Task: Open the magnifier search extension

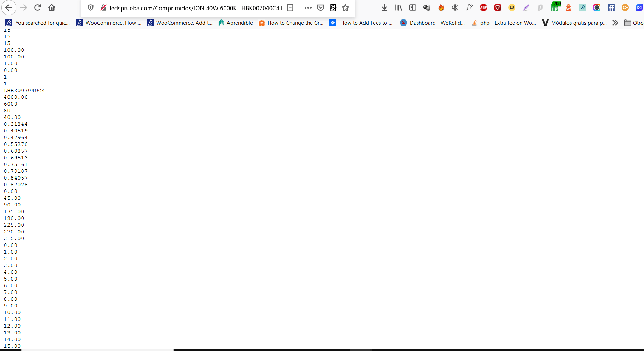Action: coord(583,7)
